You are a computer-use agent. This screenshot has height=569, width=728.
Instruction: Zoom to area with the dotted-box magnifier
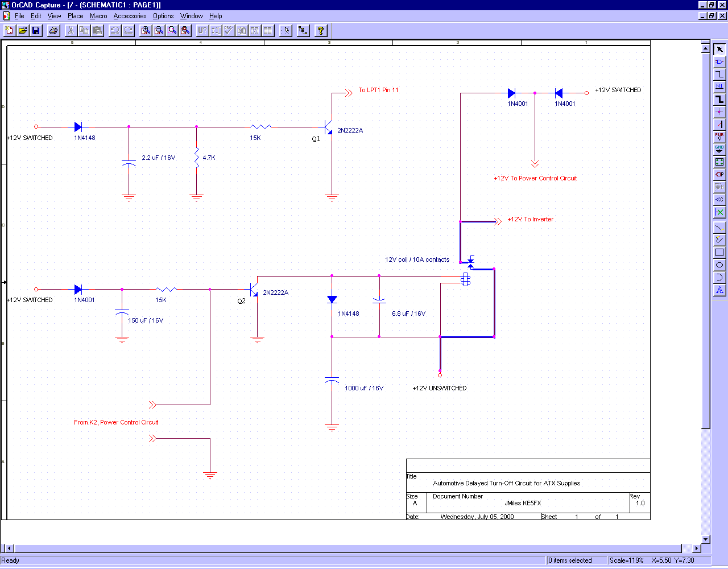tap(172, 30)
